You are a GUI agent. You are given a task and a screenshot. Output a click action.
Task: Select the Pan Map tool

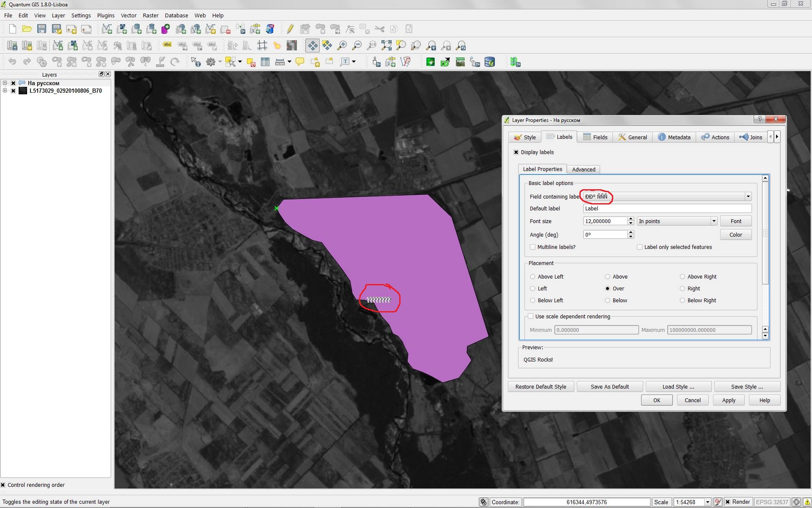tap(313, 45)
